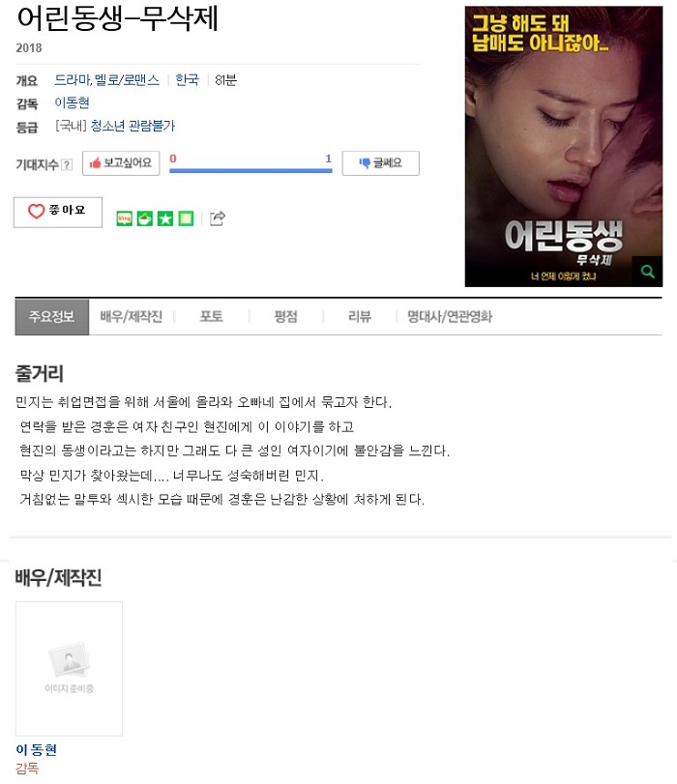Vote 보고싶어요 with the thumbs up
Viewport: 677px width, 784px height.
click(121, 163)
